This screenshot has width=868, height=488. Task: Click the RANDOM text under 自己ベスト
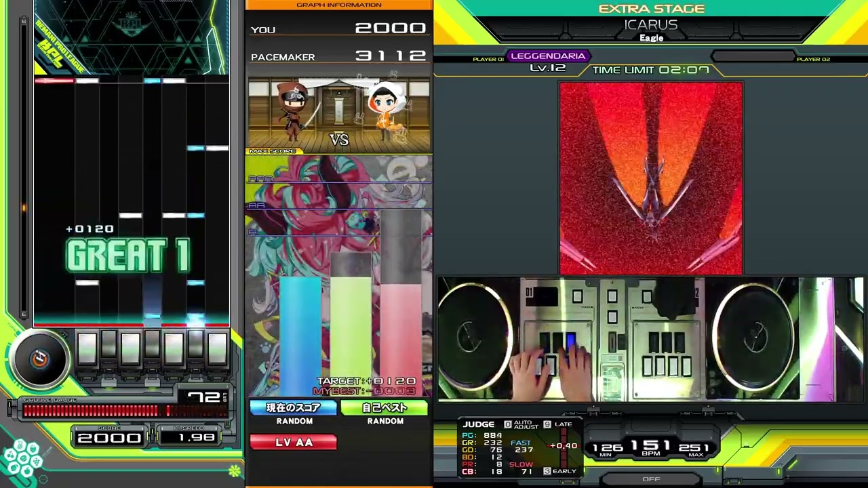[x=385, y=421]
